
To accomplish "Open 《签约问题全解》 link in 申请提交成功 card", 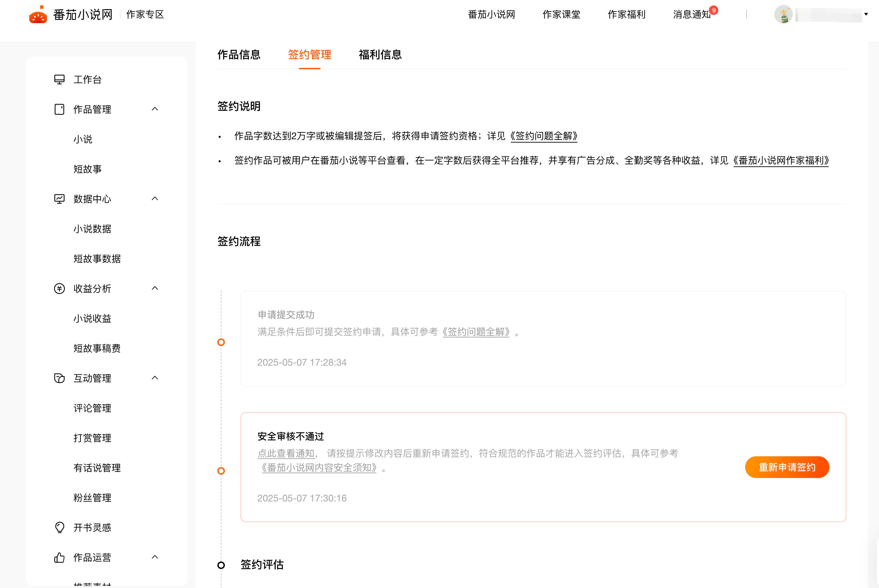I will pyautogui.click(x=476, y=332).
